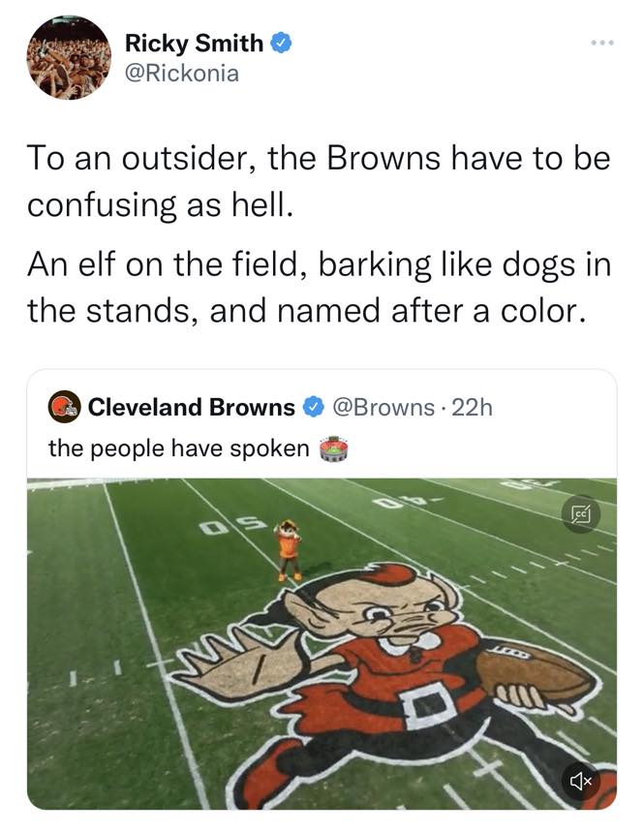This screenshot has height=833, width=644.
Task: Click the 22h timestamp
Action: (x=473, y=408)
